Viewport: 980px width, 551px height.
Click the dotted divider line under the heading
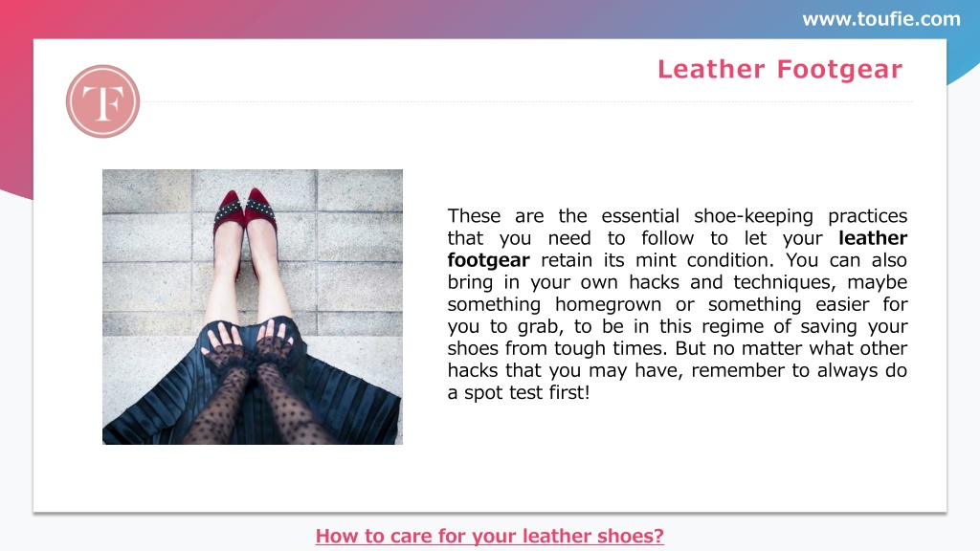tap(527, 101)
